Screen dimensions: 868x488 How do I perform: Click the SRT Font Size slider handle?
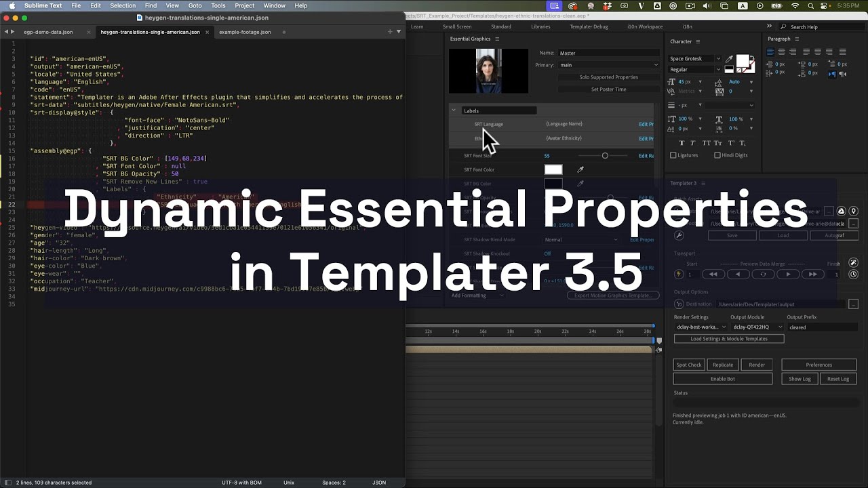[x=605, y=156]
